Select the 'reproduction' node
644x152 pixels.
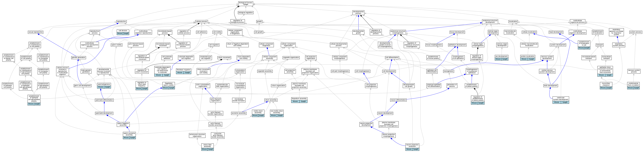coord(122,21)
